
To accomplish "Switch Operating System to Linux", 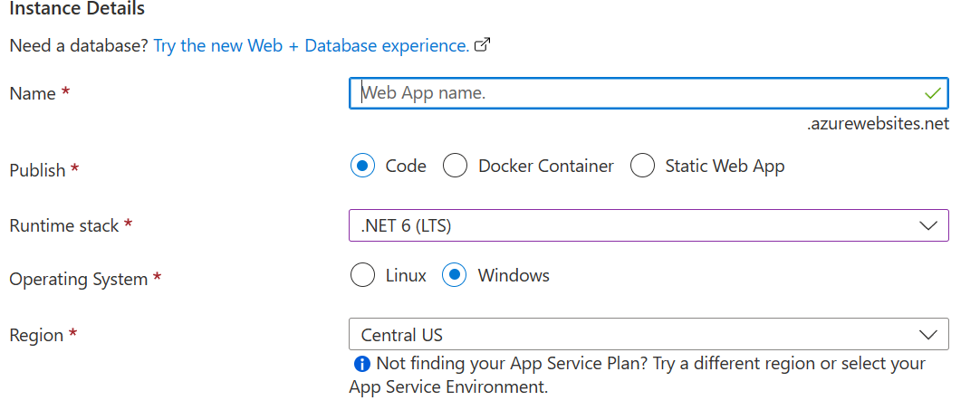I will pyautogui.click(x=362, y=275).
